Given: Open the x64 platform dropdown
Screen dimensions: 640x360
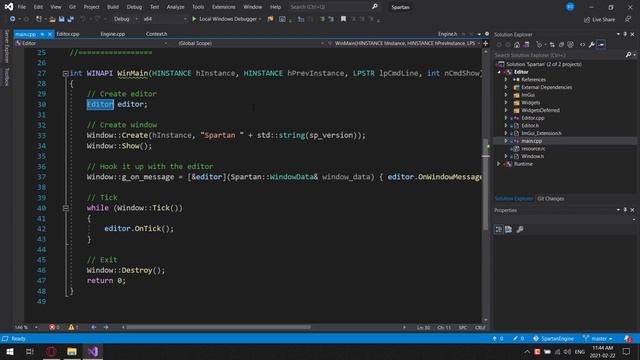Looking at the screenshot, I should [x=165, y=19].
